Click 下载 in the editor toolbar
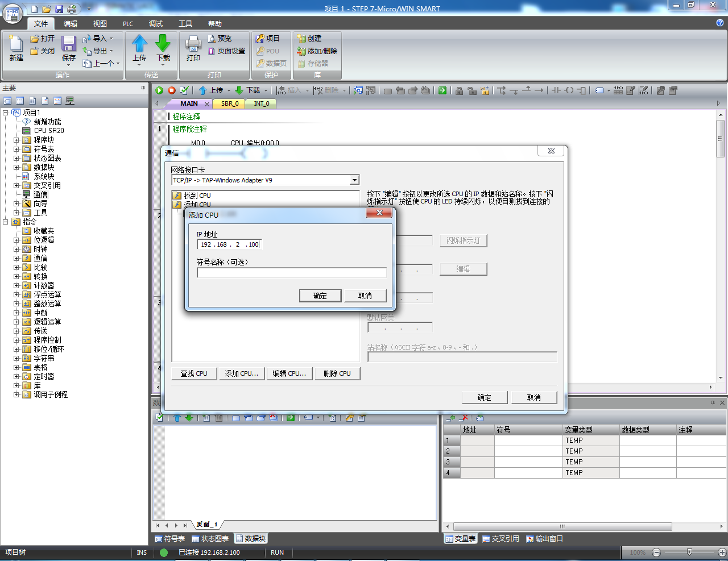The image size is (728, 561). click(x=247, y=90)
